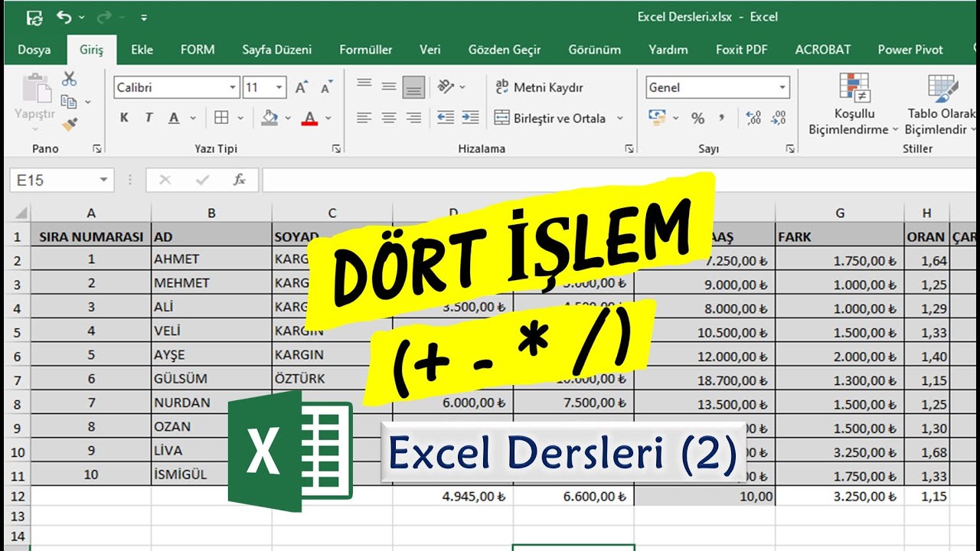Apply the fill color bucket icon
The height and width of the screenshot is (551, 980).
click(x=269, y=118)
